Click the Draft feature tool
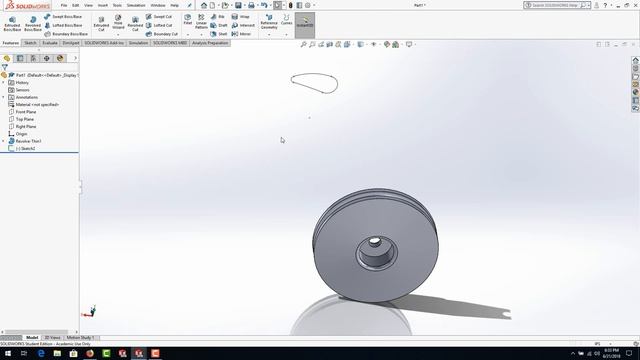The width and height of the screenshot is (640, 360). [219, 25]
